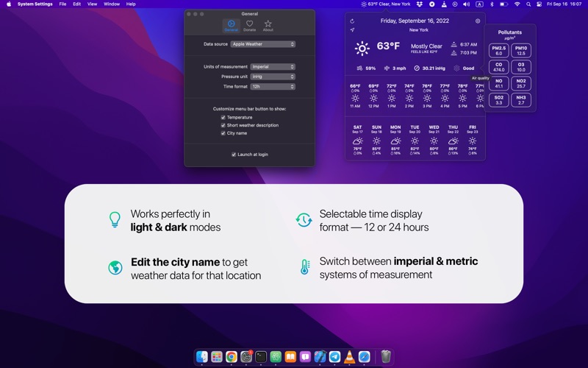Open the Time format dropdown
Screen dimensions: 588x368
click(x=273, y=86)
